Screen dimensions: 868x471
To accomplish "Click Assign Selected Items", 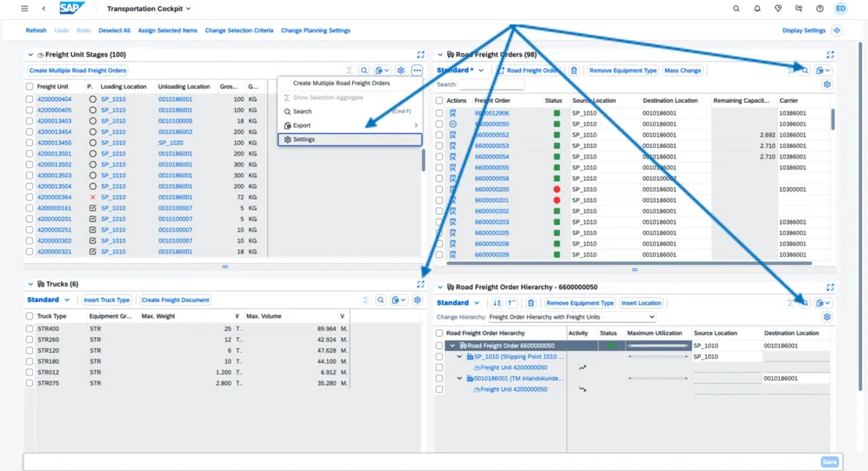I will click(168, 30).
